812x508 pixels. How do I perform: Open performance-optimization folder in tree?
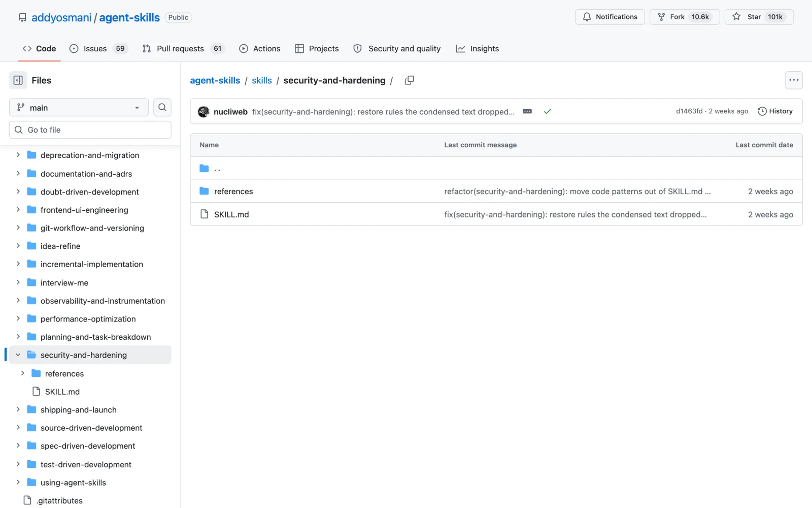click(x=88, y=319)
